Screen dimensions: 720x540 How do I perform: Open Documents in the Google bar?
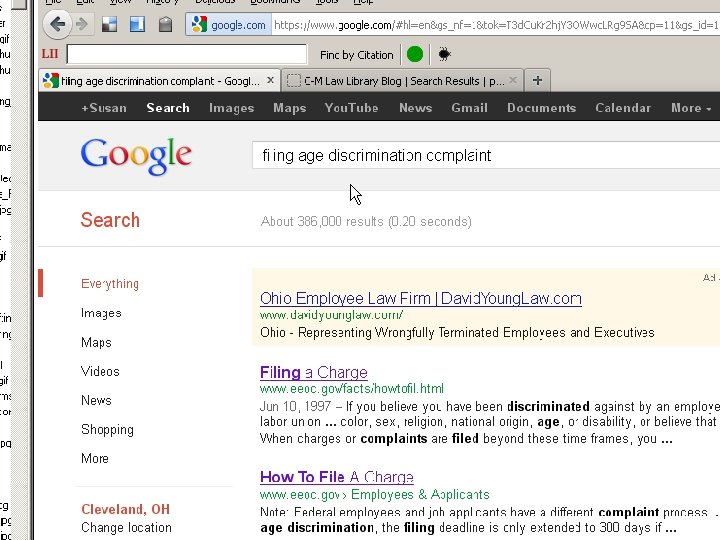541,108
